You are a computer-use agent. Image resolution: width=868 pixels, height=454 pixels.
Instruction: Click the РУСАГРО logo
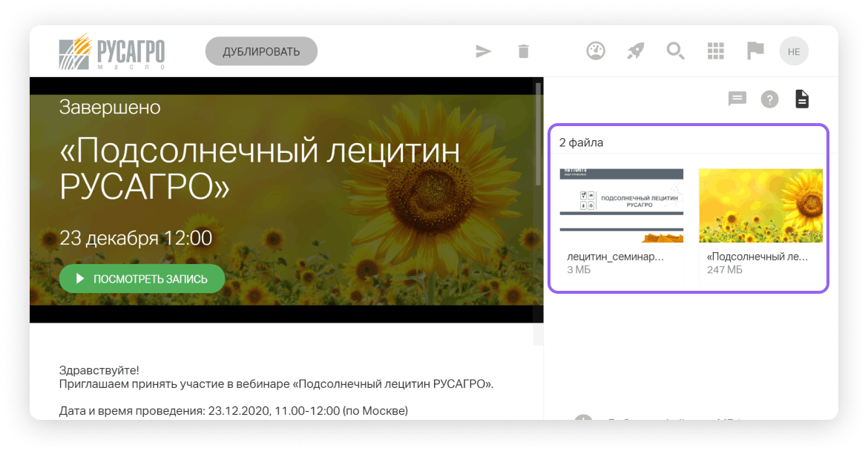tap(112, 51)
